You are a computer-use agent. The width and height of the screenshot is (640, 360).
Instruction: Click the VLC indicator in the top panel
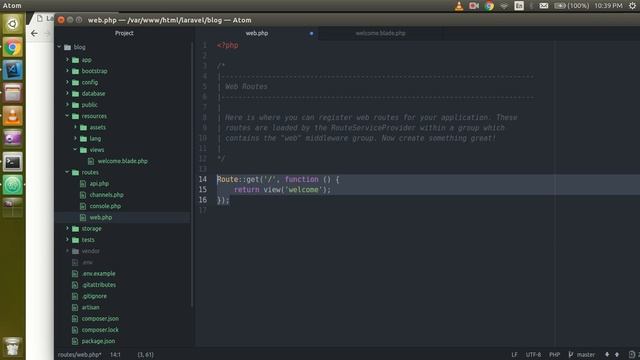459,6
